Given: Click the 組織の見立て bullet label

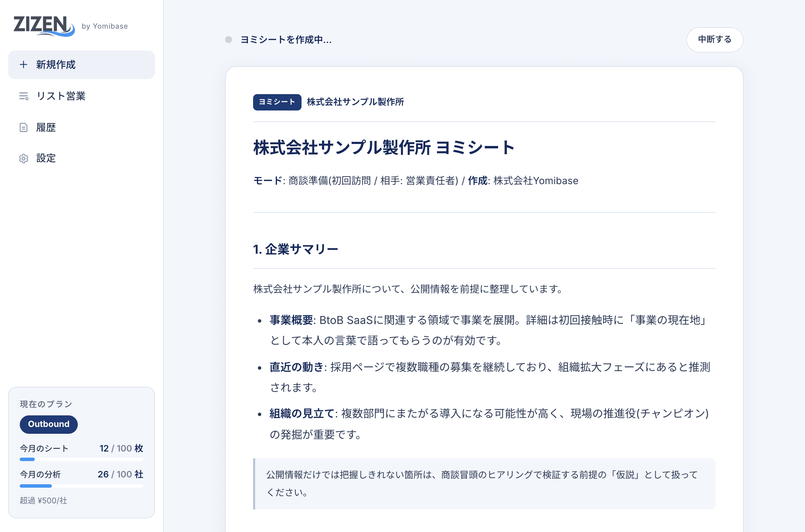Looking at the screenshot, I should pyautogui.click(x=302, y=414).
